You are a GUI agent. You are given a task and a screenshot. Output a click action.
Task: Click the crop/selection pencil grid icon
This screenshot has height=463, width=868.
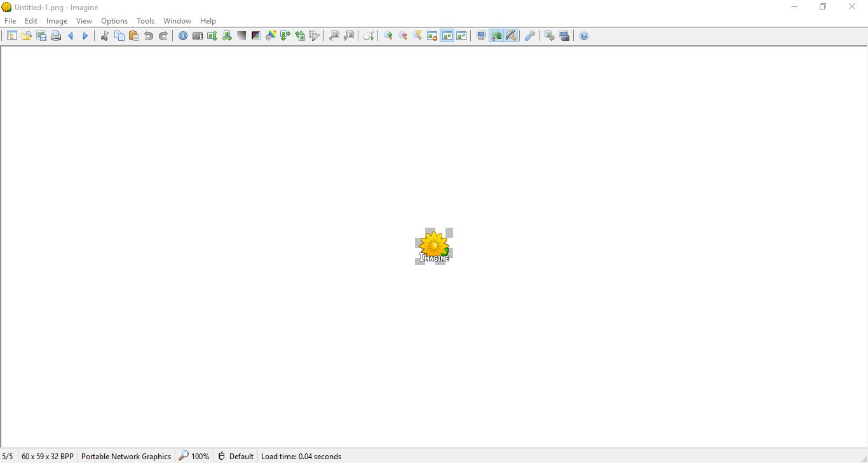[x=315, y=36]
